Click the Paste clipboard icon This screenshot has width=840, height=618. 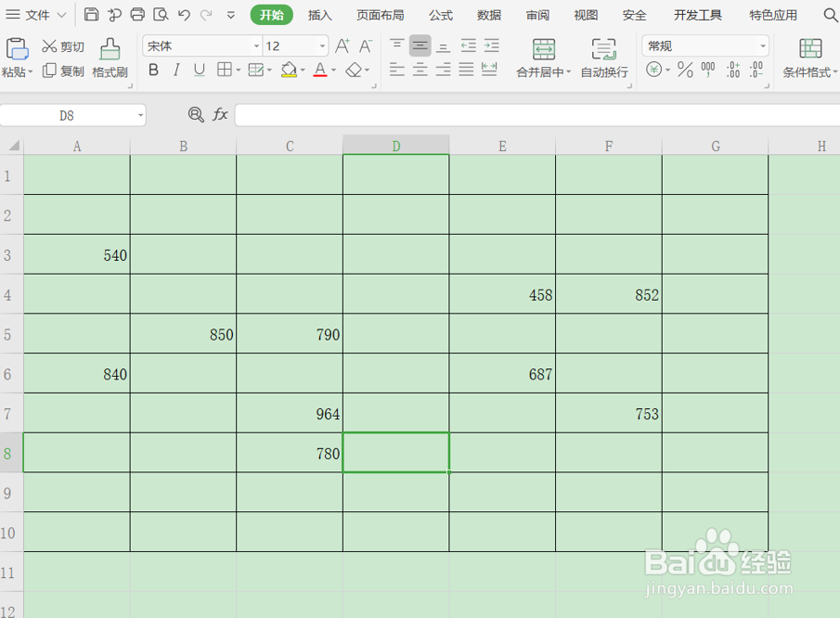[16, 49]
